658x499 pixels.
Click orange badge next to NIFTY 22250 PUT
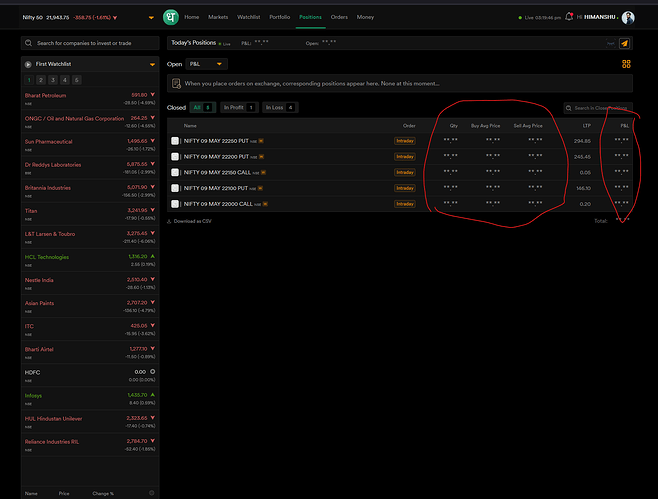[261, 141]
